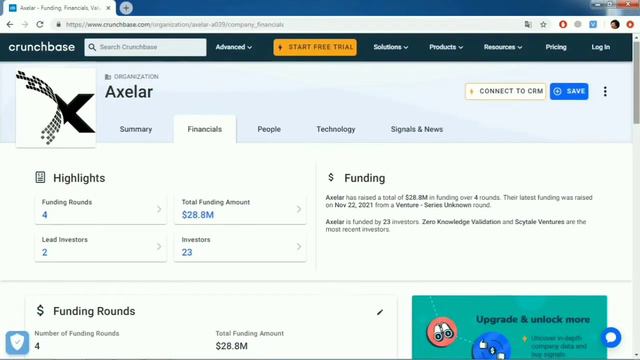This screenshot has width=640, height=360.
Task: Click the Funding dollar sign icon
Action: click(331, 177)
